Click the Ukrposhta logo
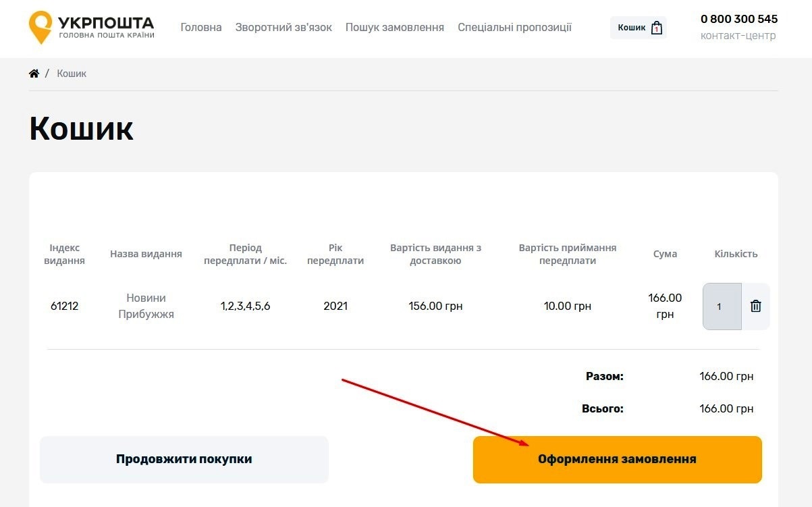The image size is (812, 507). [92, 27]
